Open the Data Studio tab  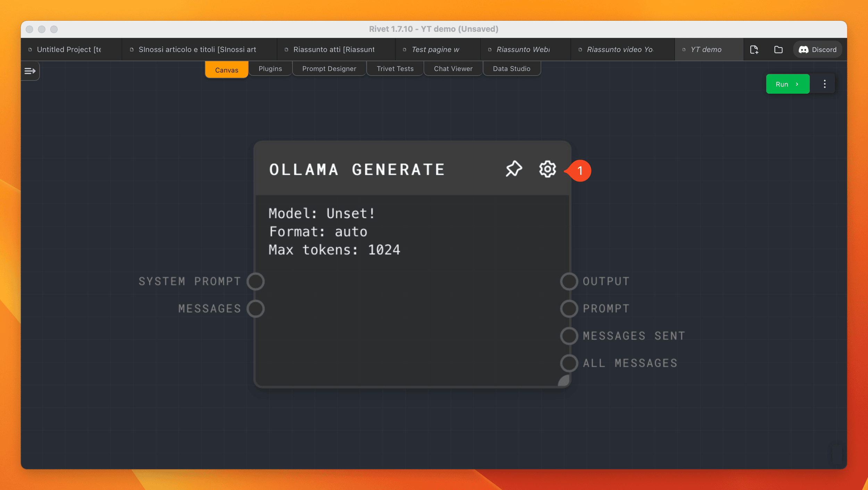pos(511,69)
